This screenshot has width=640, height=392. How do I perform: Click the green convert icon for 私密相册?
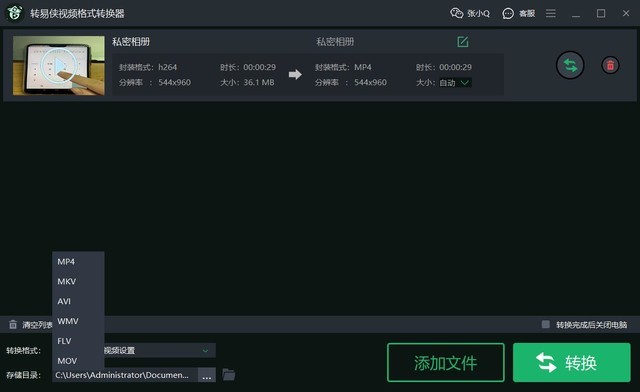[570, 65]
